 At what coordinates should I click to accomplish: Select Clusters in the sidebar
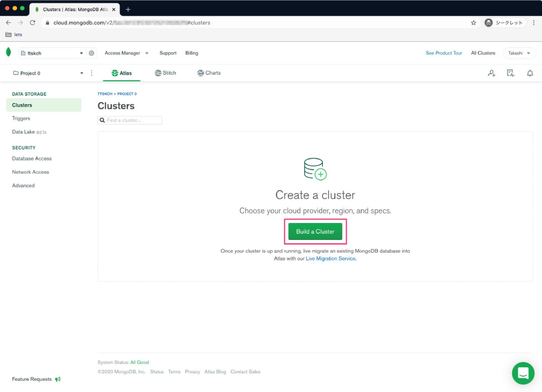point(44,105)
